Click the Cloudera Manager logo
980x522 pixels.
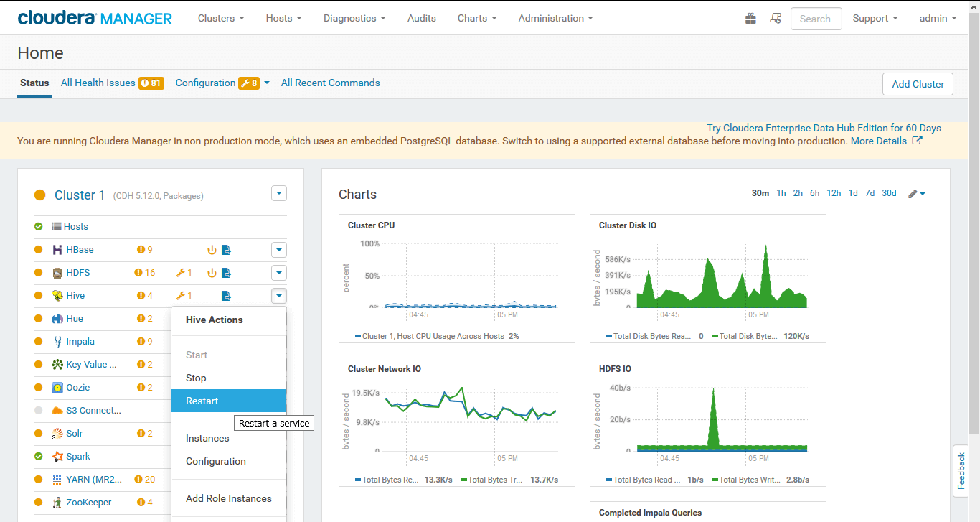95,18
